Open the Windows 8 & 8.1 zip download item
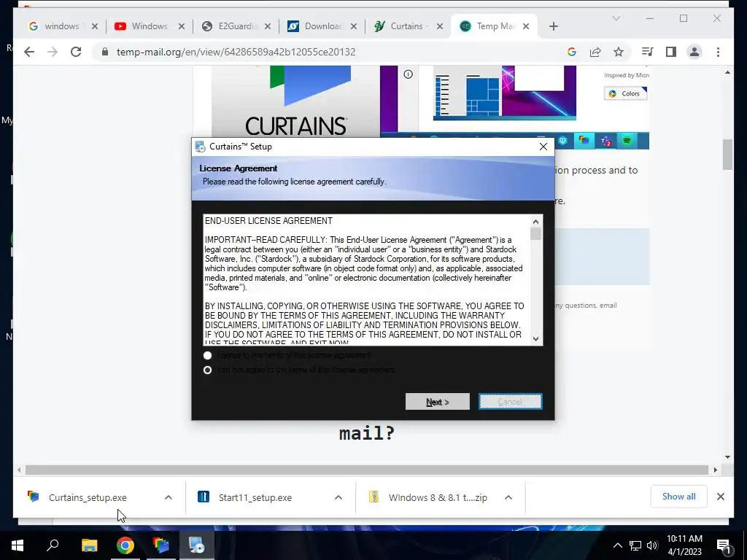The height and width of the screenshot is (560, 747). [x=438, y=497]
